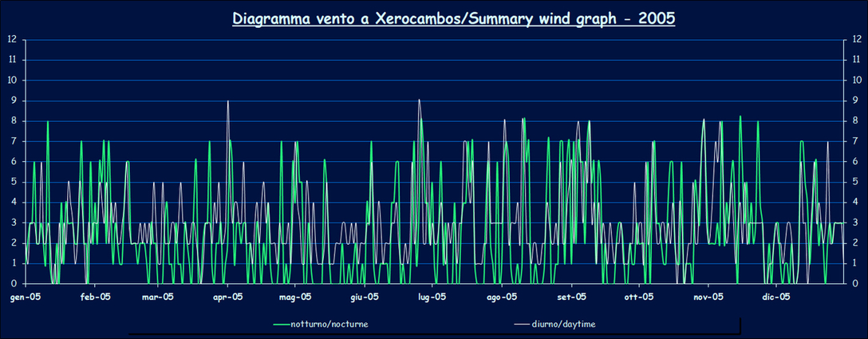This screenshot has height=339, width=868.
Task: Select the 'dic-05' month label
Action: tap(775, 297)
